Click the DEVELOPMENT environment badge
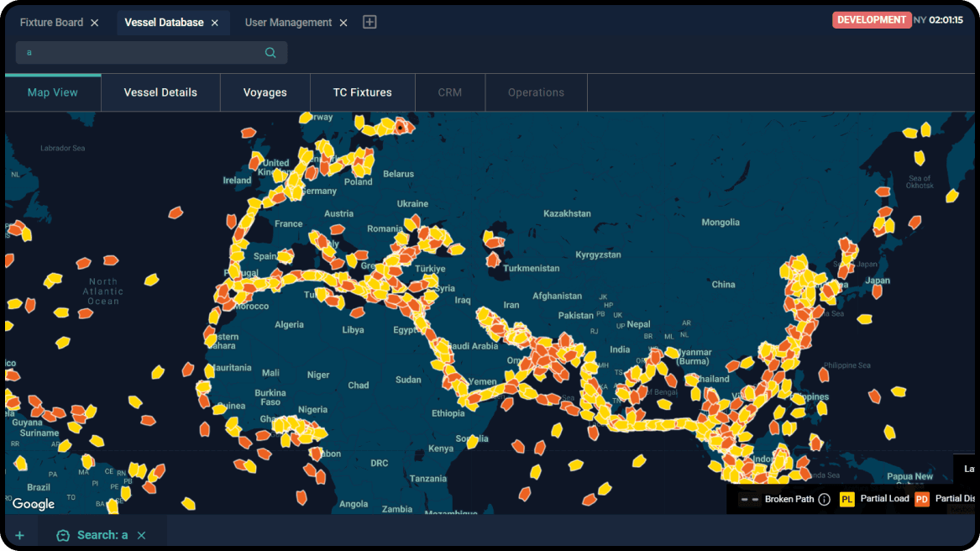980x551 pixels. click(871, 20)
